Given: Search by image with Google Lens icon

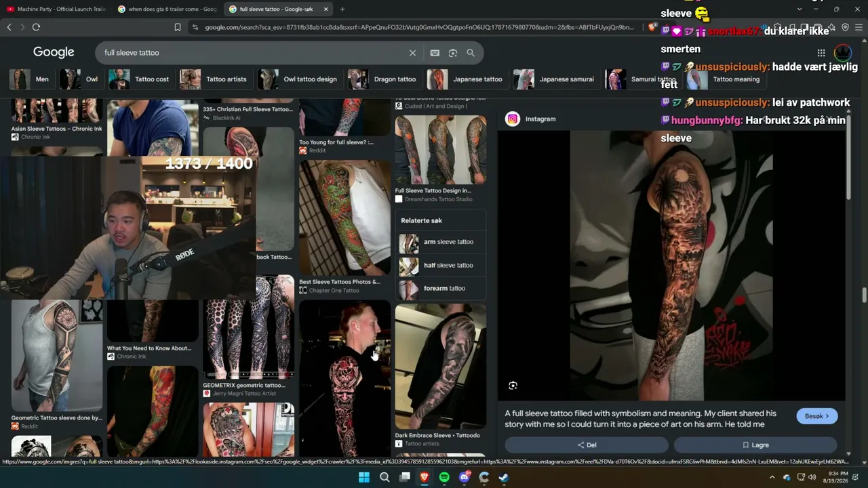Looking at the screenshot, I should (x=453, y=53).
